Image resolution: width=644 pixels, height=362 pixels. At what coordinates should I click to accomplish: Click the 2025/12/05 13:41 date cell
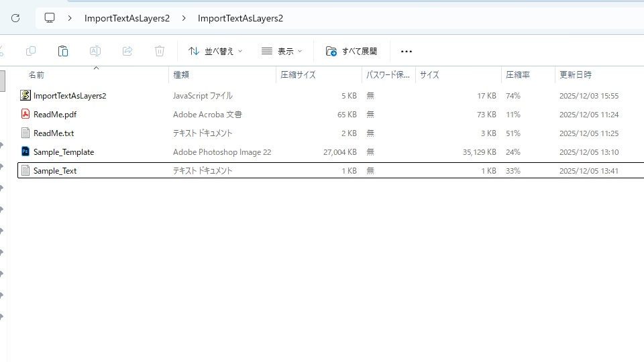pos(589,171)
